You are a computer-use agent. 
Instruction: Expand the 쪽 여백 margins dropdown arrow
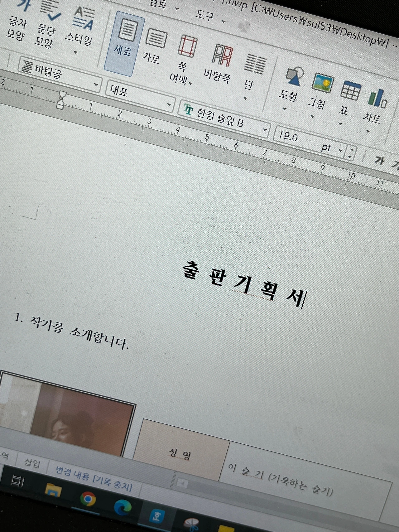(190, 83)
